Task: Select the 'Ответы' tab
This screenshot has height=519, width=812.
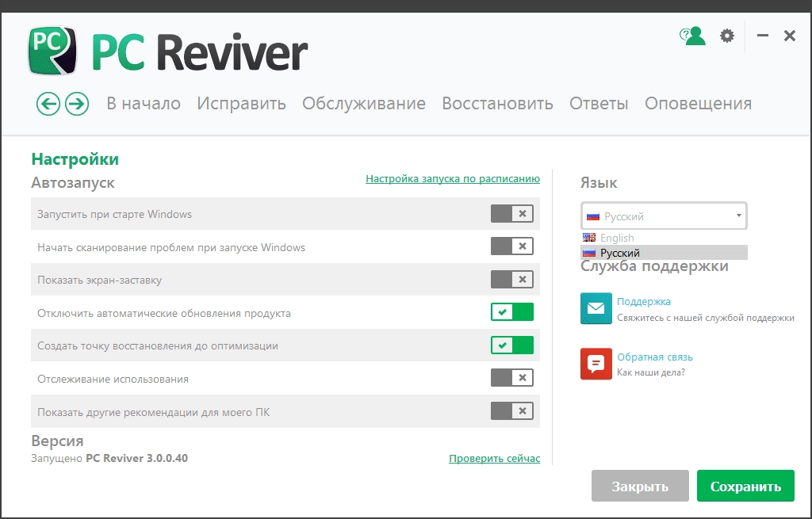Action: [x=599, y=104]
